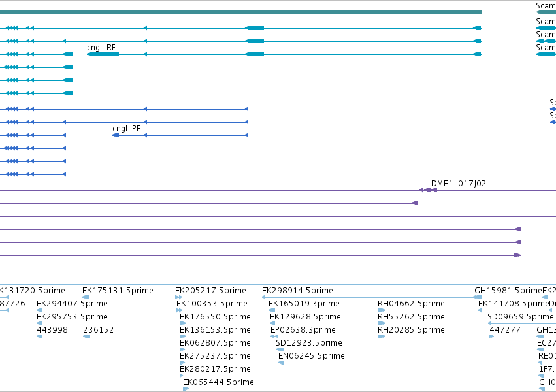Select the cngl-PF protein label

(126, 129)
